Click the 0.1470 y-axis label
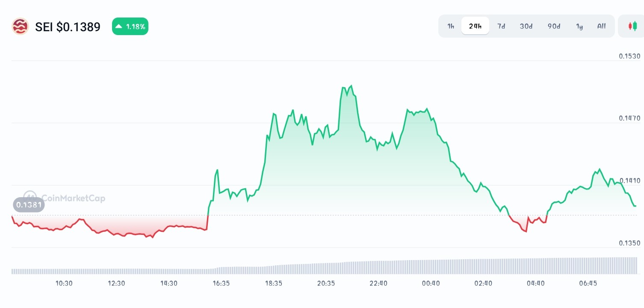The width and height of the screenshot is (644, 308). (x=629, y=118)
